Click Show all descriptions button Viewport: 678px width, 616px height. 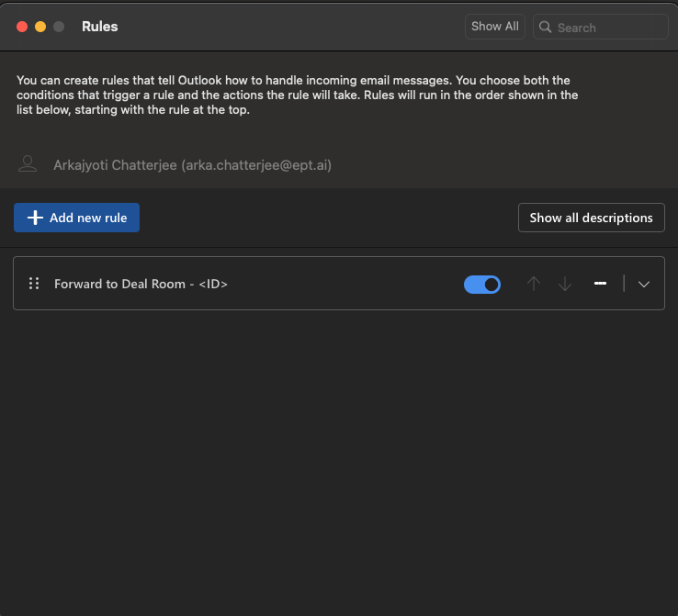[591, 218]
